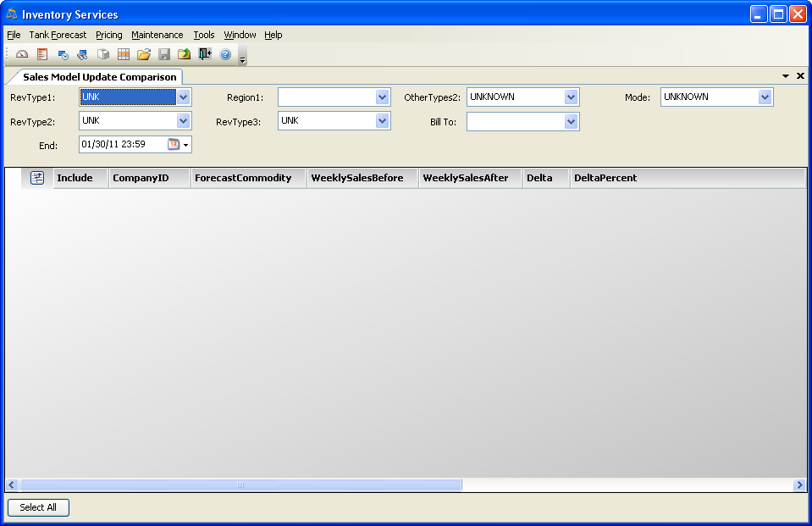This screenshot has height=526, width=812.
Task: Click the binoculars search toolbar icon
Action: [x=82, y=54]
